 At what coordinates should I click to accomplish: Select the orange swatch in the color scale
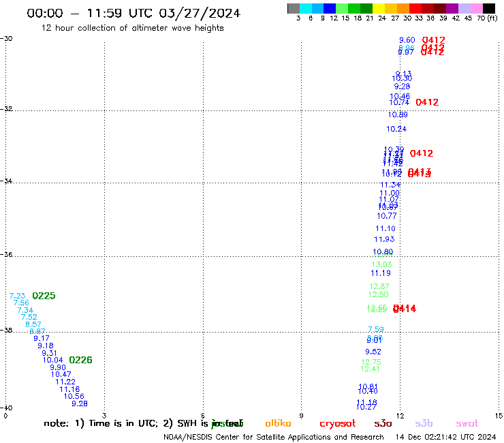pos(403,8)
